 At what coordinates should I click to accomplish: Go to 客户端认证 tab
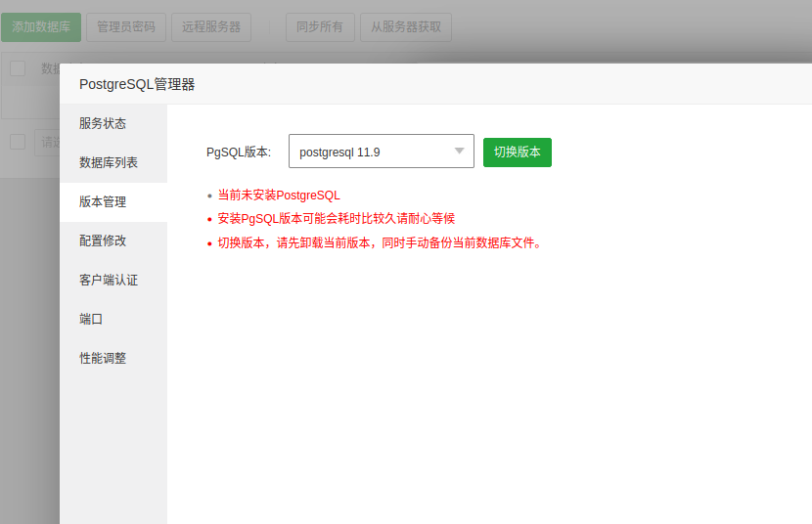113,280
